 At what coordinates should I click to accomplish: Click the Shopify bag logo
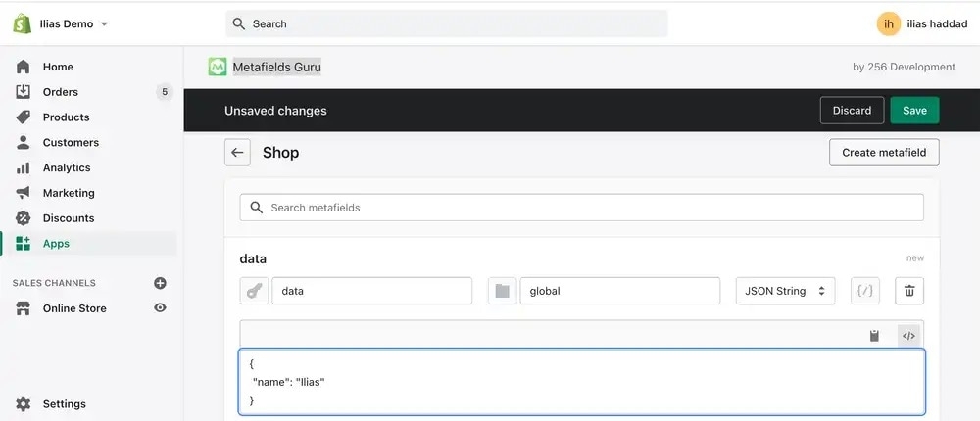click(22, 23)
